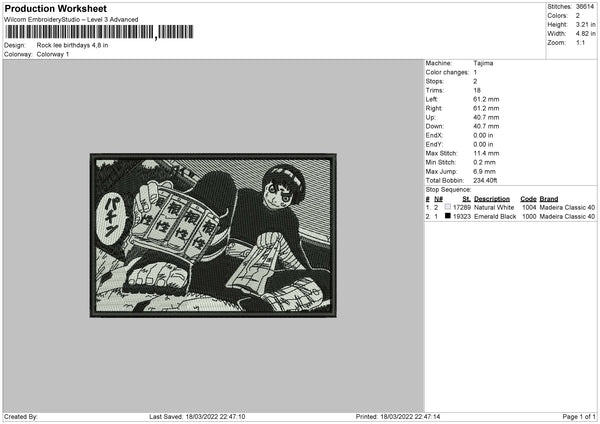
Task: Click the 'Stop Sequence:' heading
Action: coord(448,190)
